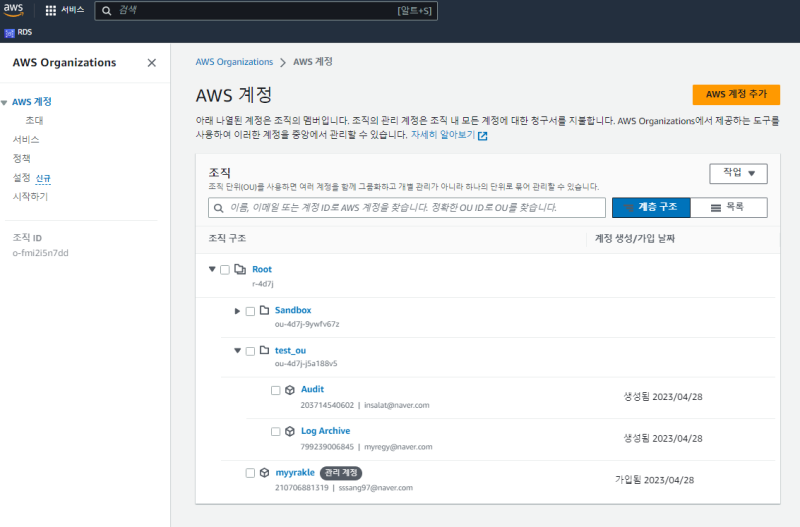The image size is (800, 527).
Task: Click the Sandbox folder icon
Action: point(265,311)
